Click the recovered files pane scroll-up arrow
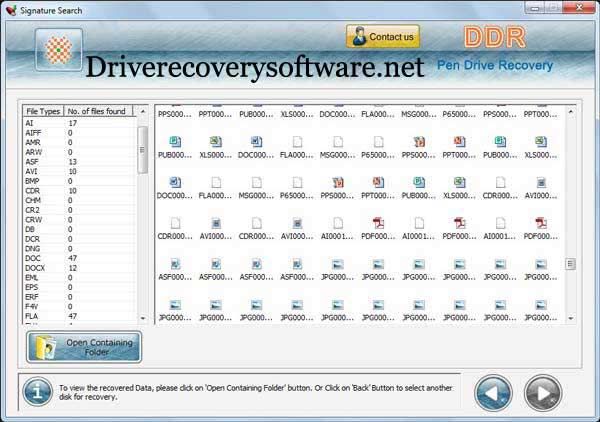600x422 pixels. 571,112
